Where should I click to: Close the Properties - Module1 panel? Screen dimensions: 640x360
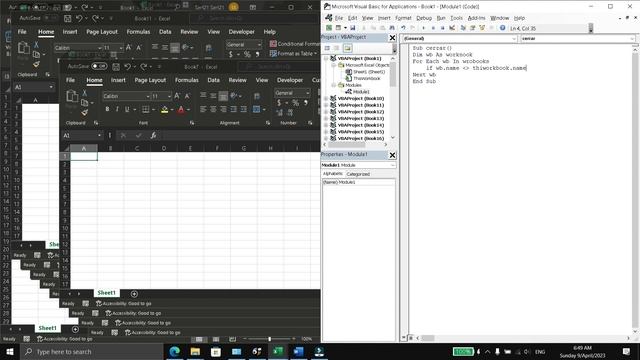pyautogui.click(x=392, y=155)
